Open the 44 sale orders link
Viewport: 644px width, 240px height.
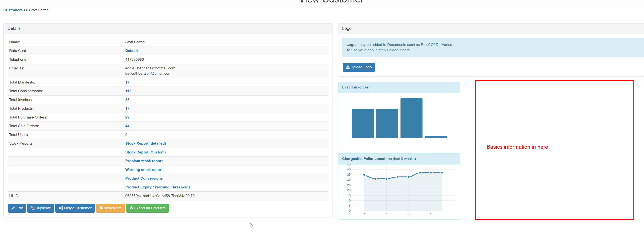(127, 126)
